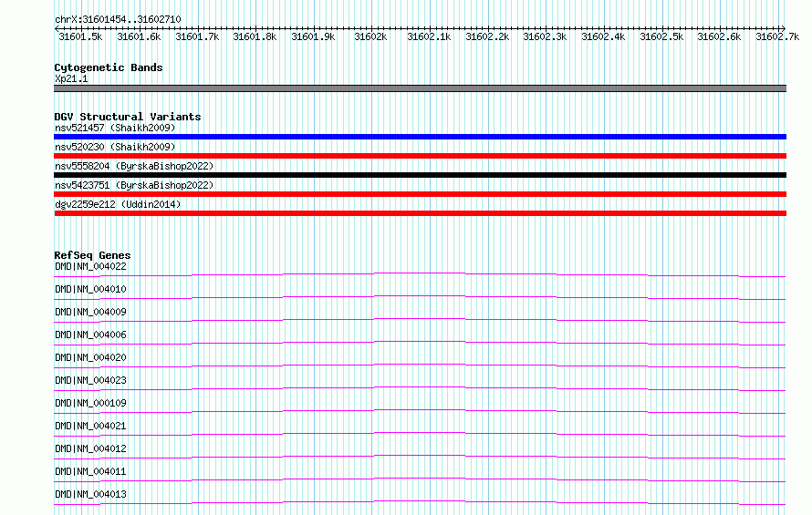Click the 31601.9k ruler label
Screen dimensions: 812x515
[313, 36]
